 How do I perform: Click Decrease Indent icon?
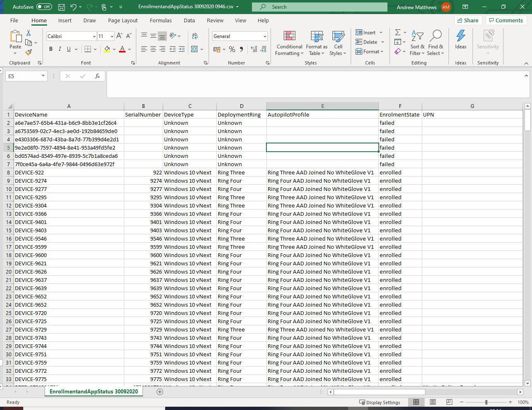pos(173,49)
